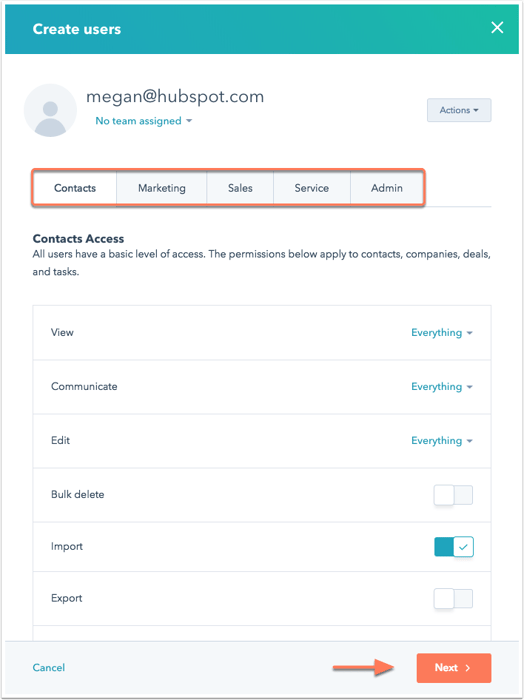
Task: Click the user avatar placeholder icon
Action: [x=50, y=110]
